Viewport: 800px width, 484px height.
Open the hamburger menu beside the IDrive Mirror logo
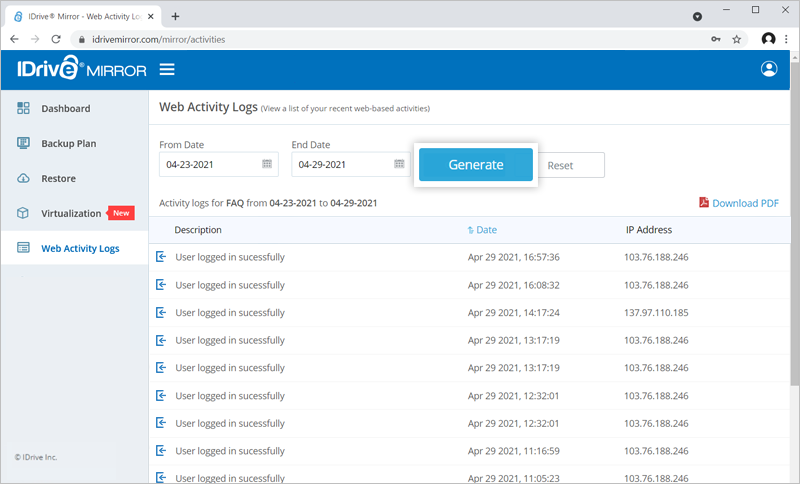[x=167, y=69]
